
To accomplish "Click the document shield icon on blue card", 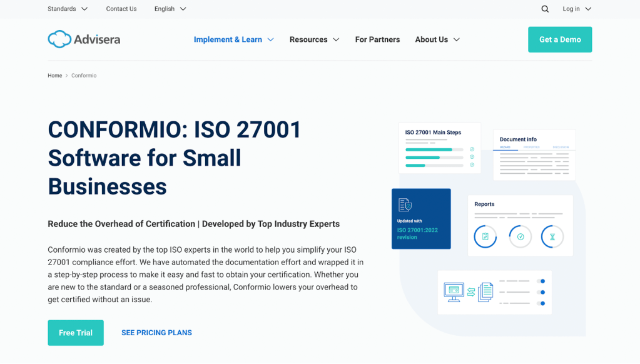I will (x=405, y=205).
